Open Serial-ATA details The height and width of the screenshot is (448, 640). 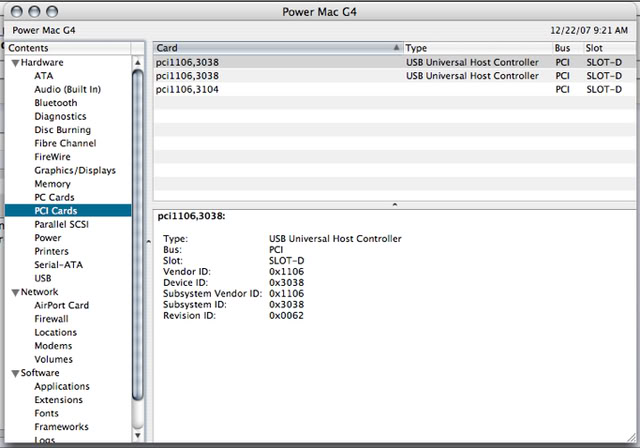(58, 264)
